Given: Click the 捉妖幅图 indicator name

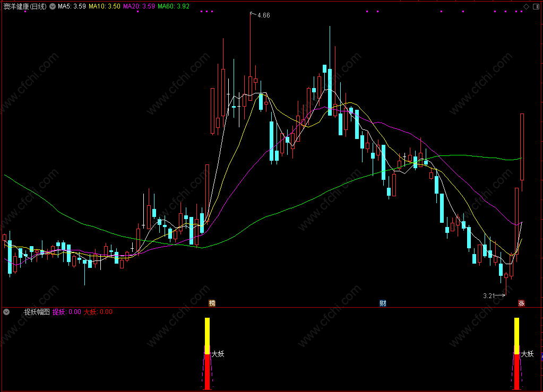Looking at the screenshot, I should point(37,312).
